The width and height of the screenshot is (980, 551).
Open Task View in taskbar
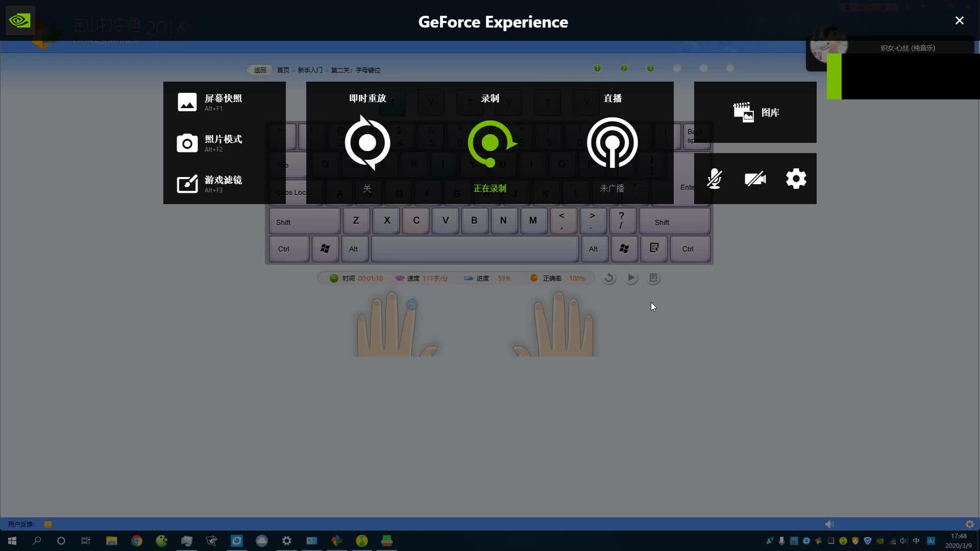[86, 541]
